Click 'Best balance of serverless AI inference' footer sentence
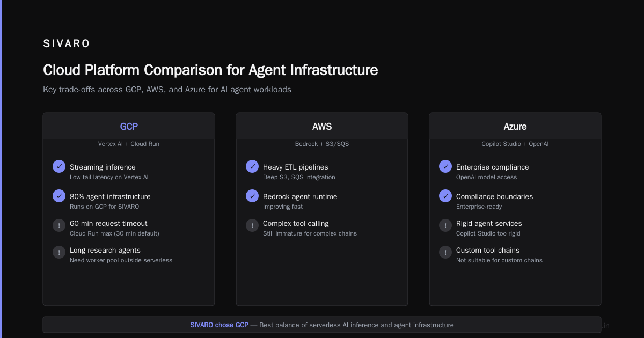The image size is (644, 338). pyautogui.click(x=356, y=325)
